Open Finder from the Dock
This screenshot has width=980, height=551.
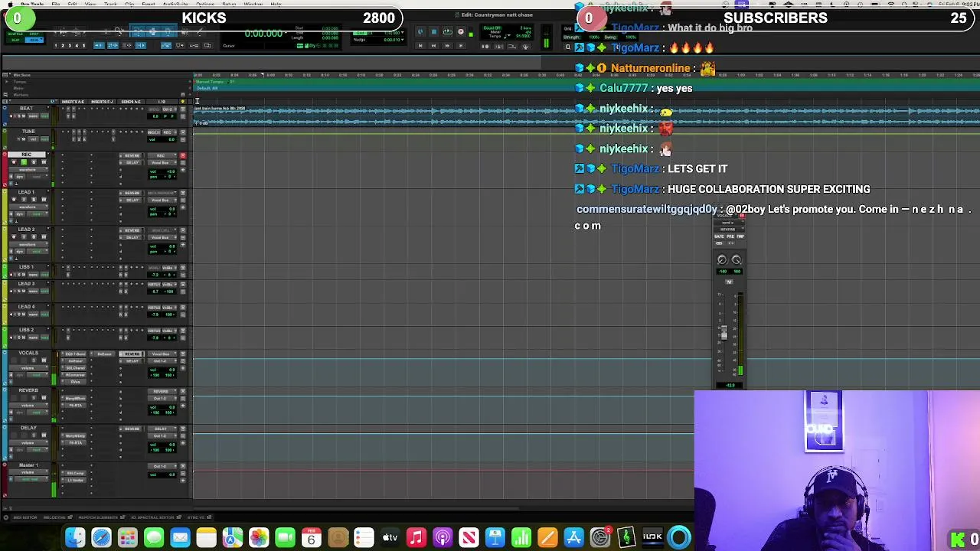[x=75, y=538]
